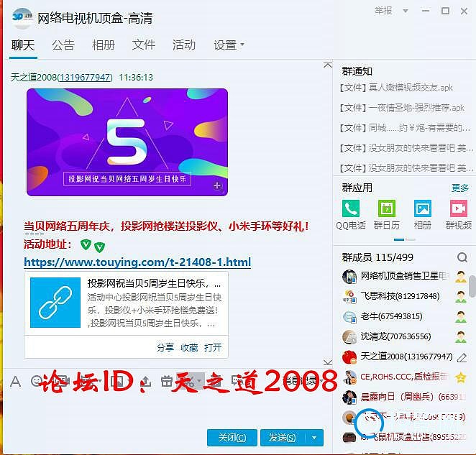Viewport: 476px width, 455px height.
Task: Launch the 群视频 video app
Action: [x=459, y=208]
